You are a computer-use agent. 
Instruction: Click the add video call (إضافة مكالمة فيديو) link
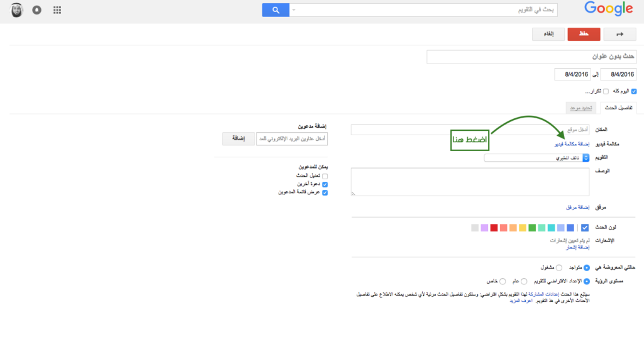pyautogui.click(x=572, y=144)
